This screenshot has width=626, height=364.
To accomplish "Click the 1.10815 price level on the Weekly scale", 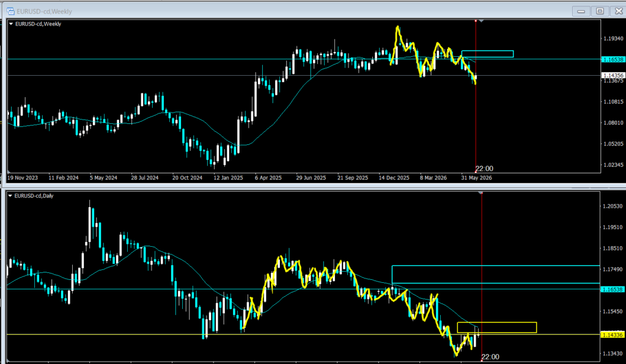I will click(x=613, y=101).
